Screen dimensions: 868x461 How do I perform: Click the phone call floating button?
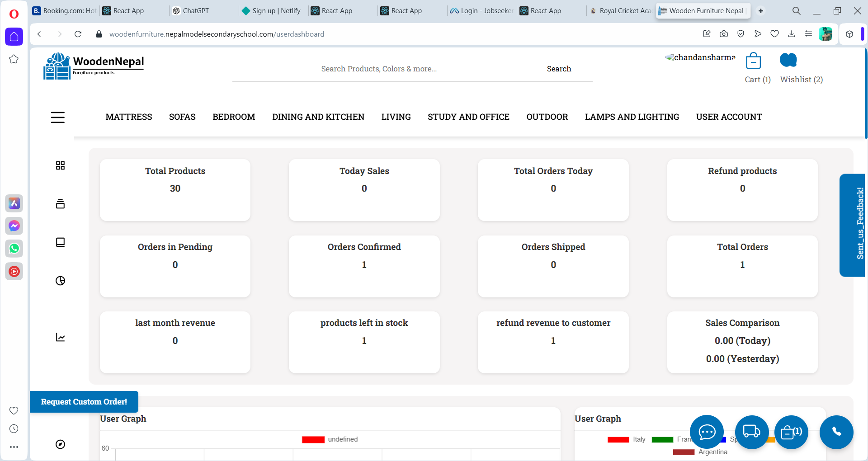[x=836, y=432]
